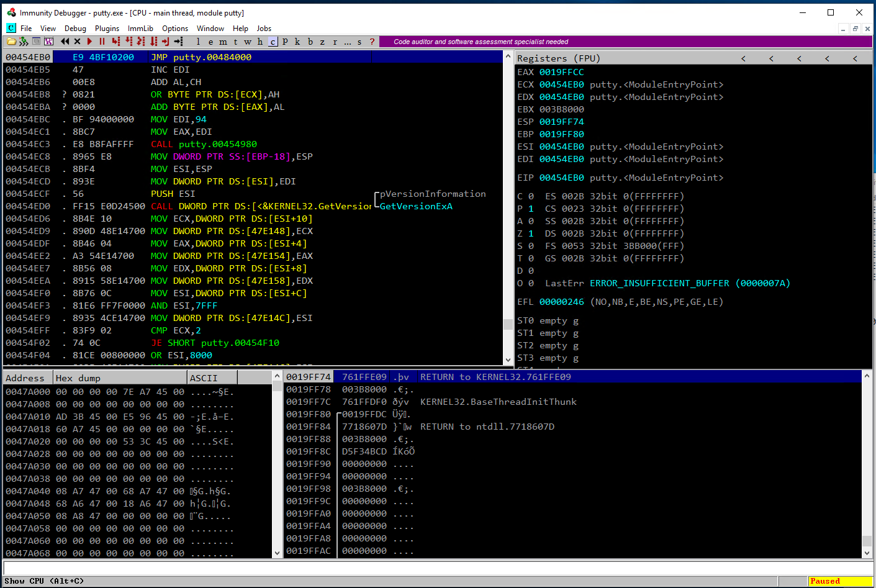Click the purple 'Code auditor' banner text

click(481, 42)
